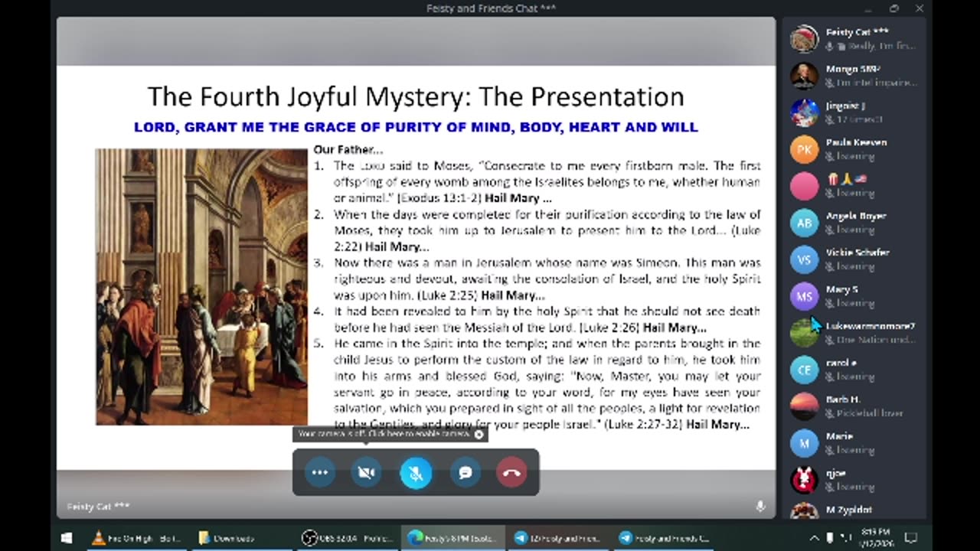Click the pink avatar of the emoji-named participant
The height and width of the screenshot is (551, 980).
point(804,186)
